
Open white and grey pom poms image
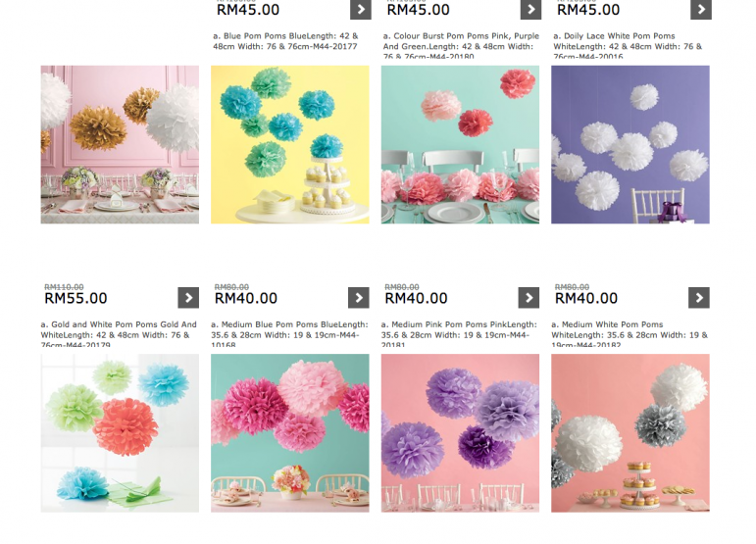click(x=630, y=433)
